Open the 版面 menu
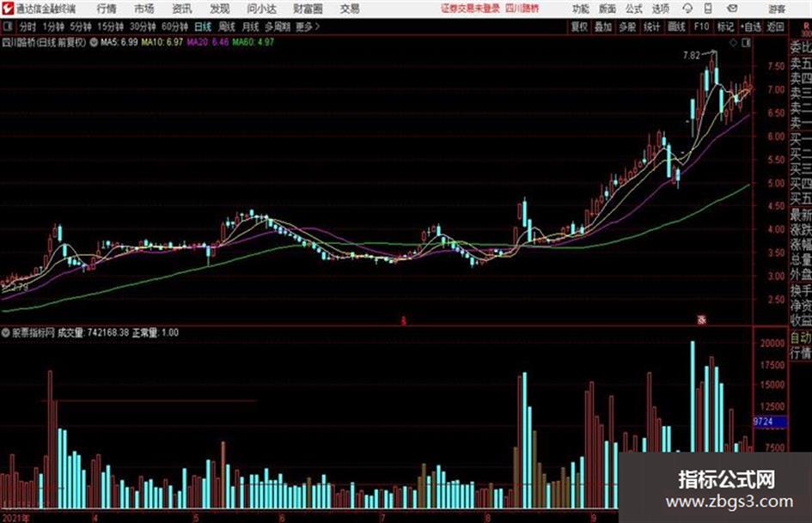This screenshot has height=523, width=812. [x=607, y=9]
